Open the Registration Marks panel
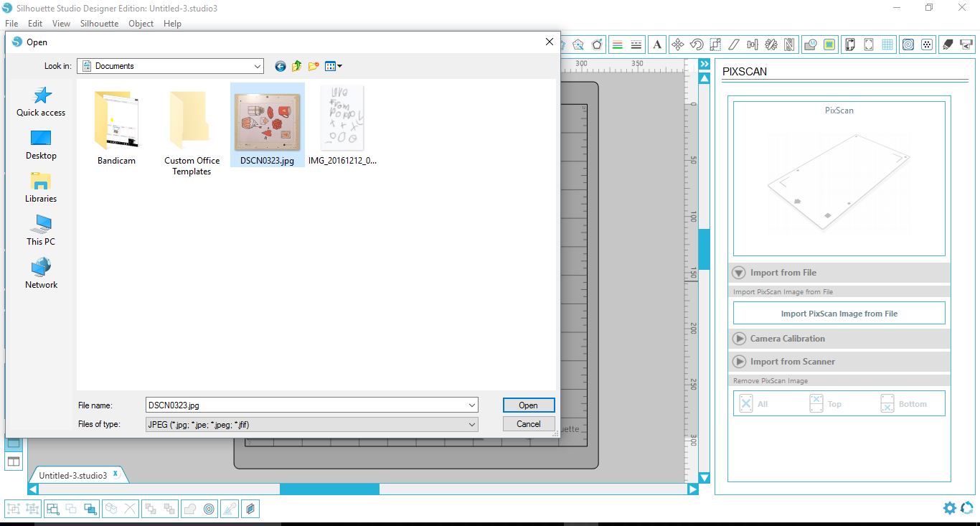 coord(868,44)
